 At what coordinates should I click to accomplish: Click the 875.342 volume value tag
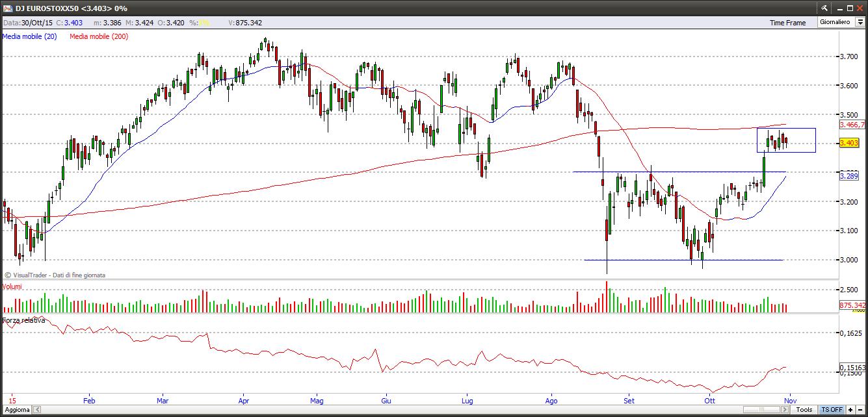click(852, 305)
